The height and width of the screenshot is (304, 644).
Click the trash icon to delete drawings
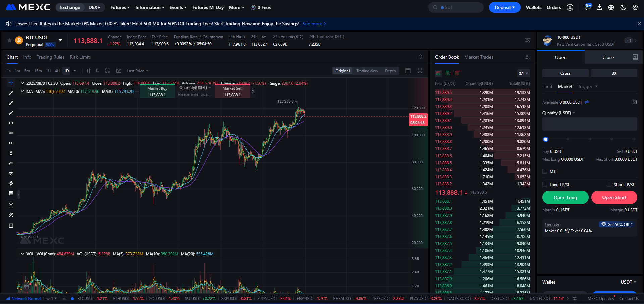[11, 225]
